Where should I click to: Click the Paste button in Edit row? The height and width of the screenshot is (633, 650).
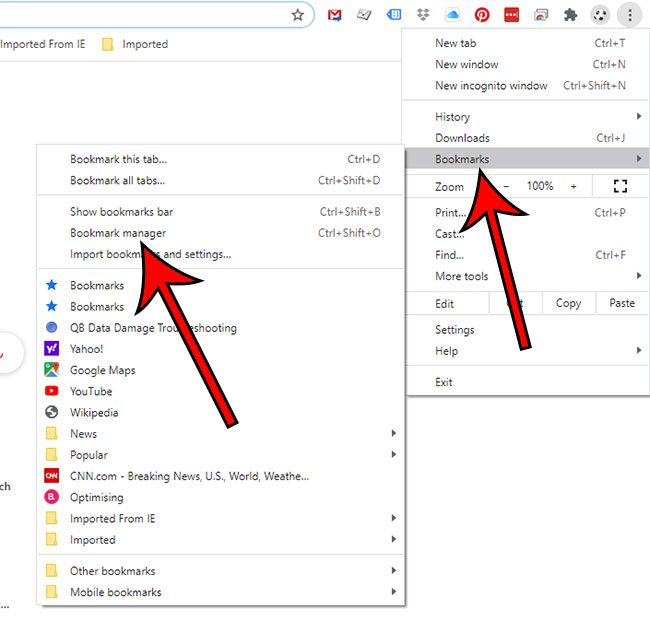pos(621,303)
